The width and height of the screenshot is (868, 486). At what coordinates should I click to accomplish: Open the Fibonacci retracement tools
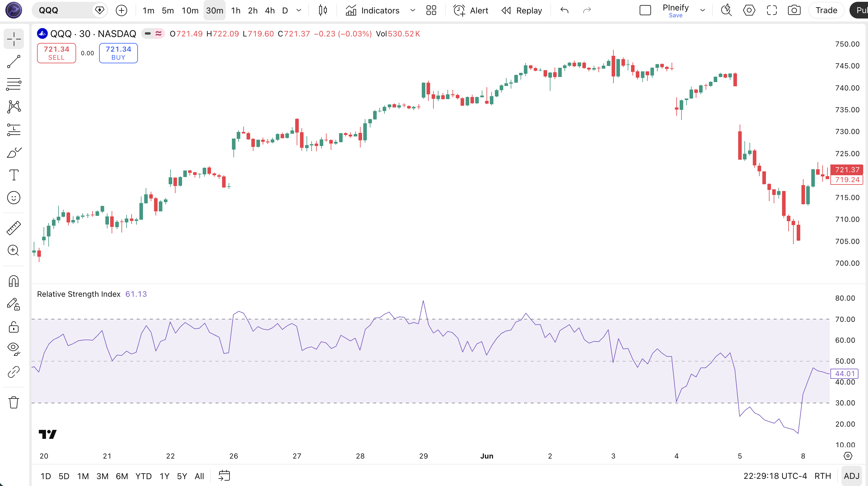14,84
